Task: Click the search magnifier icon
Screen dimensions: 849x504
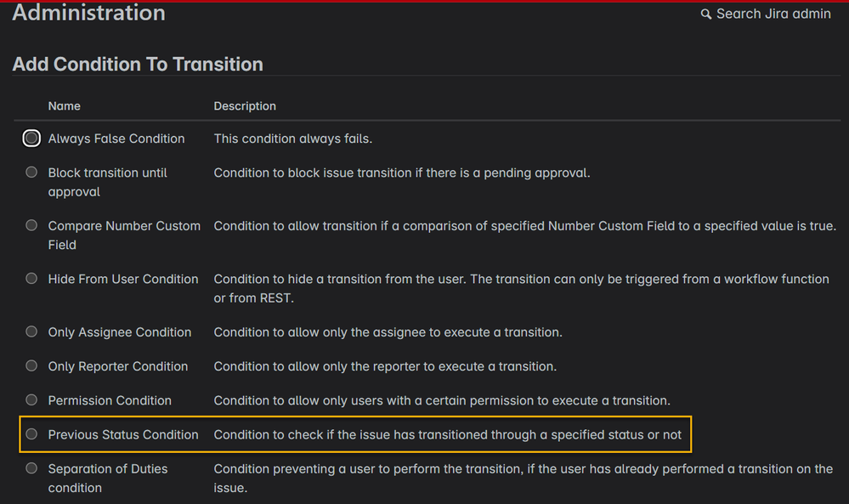Action: [706, 14]
